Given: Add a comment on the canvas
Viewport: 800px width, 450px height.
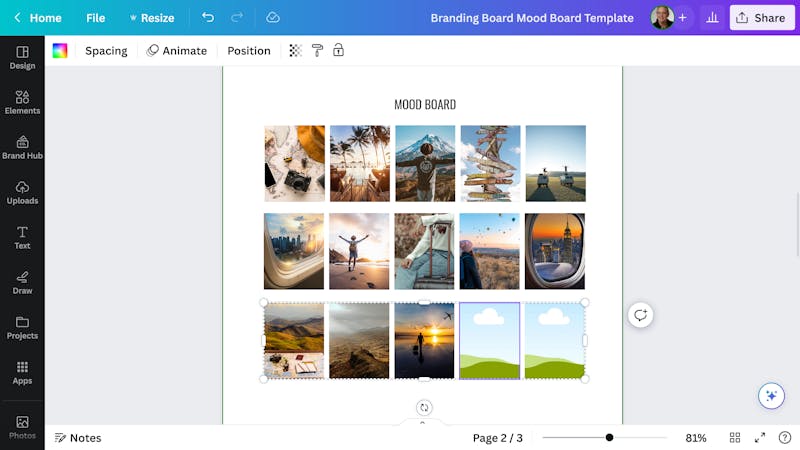Looking at the screenshot, I should click(x=640, y=315).
